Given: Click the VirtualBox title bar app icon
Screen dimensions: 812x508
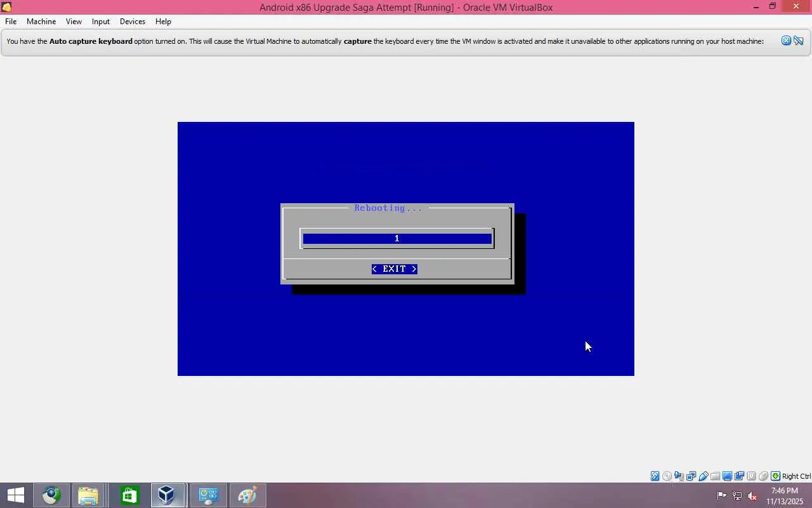Looking at the screenshot, I should coord(6,7).
